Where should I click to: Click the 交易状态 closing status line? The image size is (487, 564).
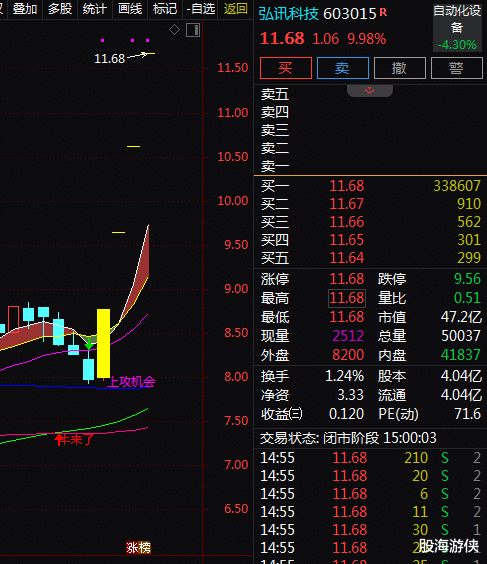pos(348,438)
